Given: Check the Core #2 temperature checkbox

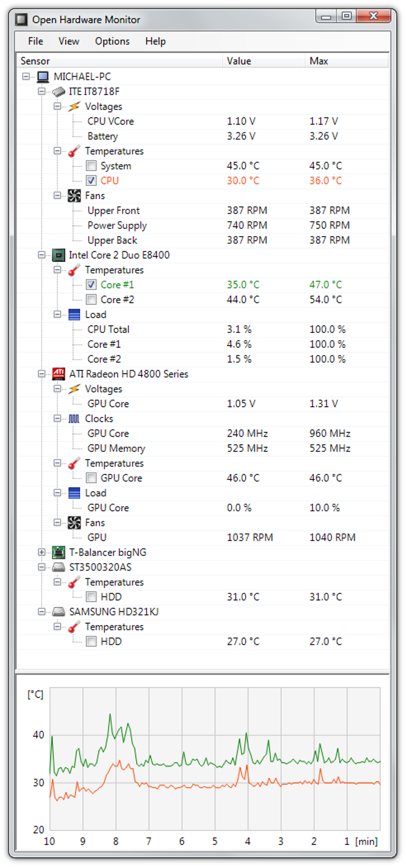Looking at the screenshot, I should 91,299.
